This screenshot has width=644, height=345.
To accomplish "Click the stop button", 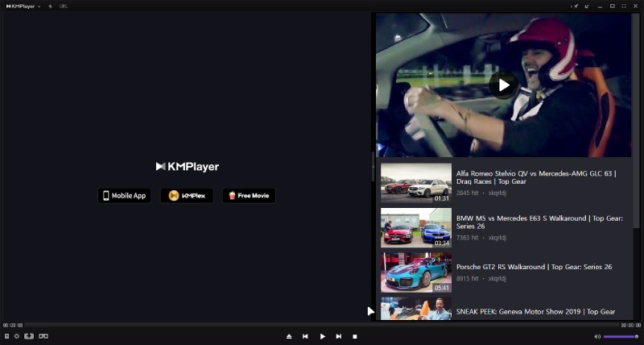I will [x=355, y=336].
